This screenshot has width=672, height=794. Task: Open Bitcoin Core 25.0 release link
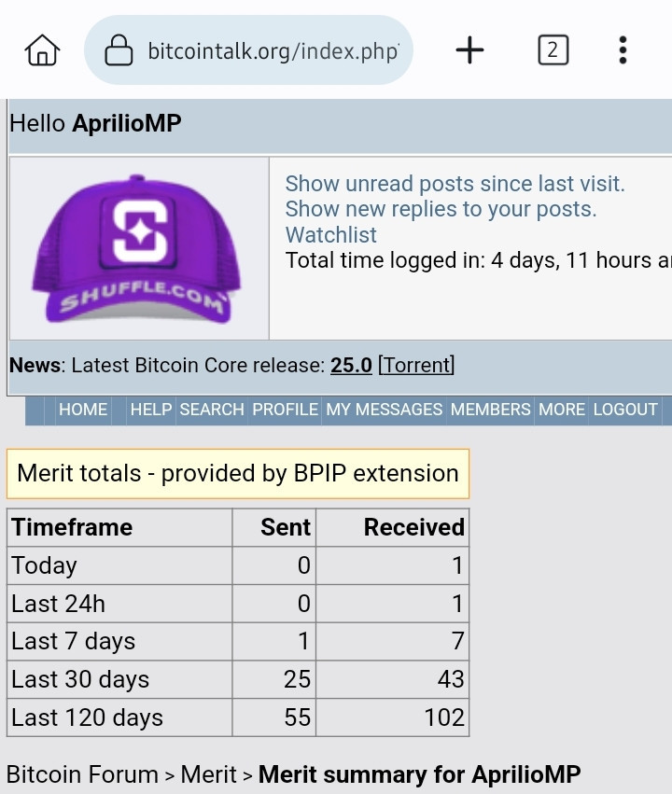coord(351,365)
